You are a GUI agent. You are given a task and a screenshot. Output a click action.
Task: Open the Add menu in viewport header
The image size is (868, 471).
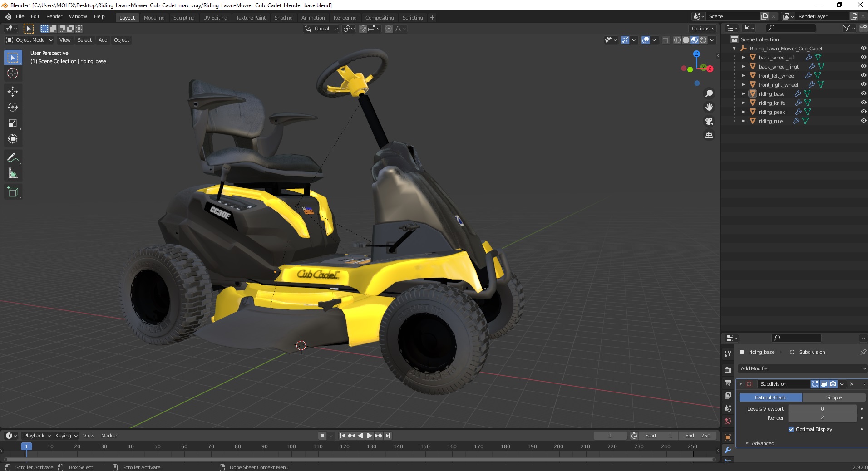pos(103,40)
